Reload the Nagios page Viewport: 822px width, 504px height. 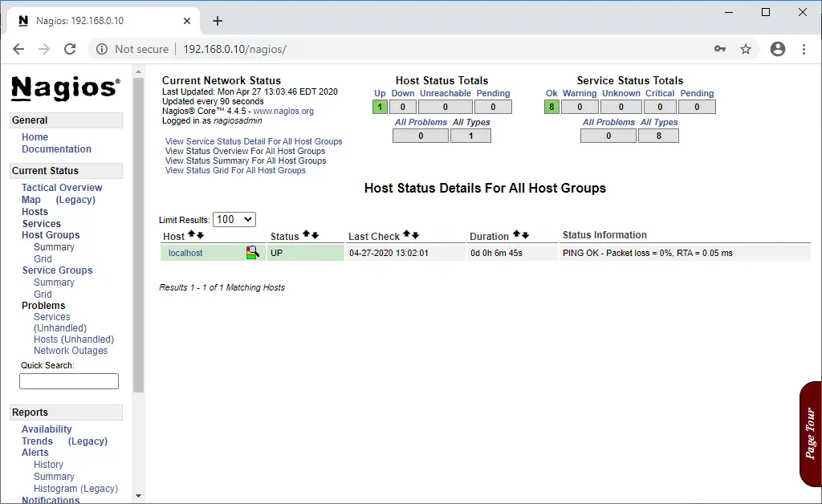(x=70, y=49)
